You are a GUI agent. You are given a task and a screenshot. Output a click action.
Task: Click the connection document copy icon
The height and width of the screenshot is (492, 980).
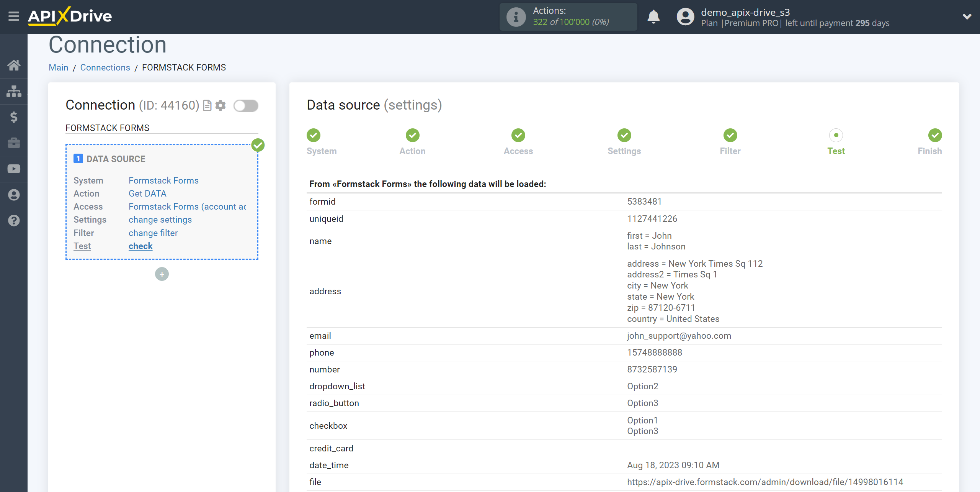click(207, 105)
